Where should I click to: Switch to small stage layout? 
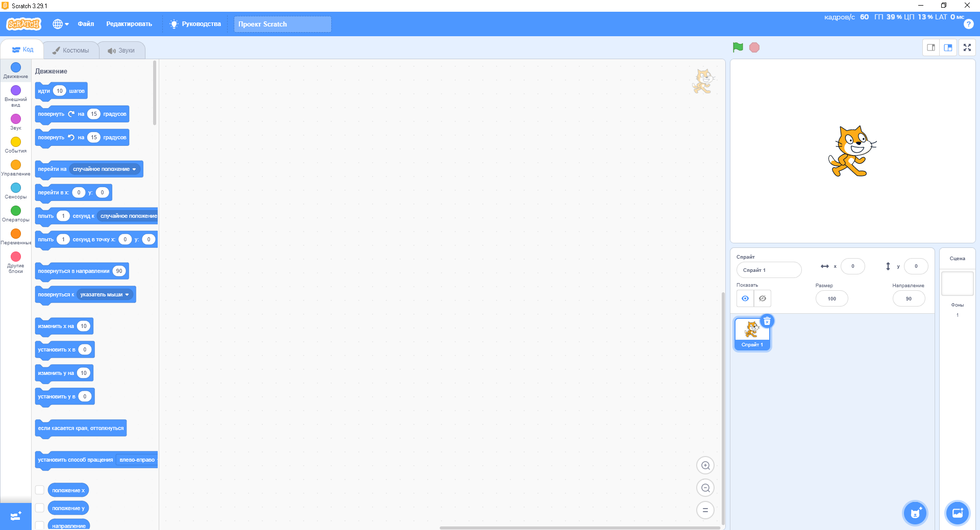(x=931, y=47)
